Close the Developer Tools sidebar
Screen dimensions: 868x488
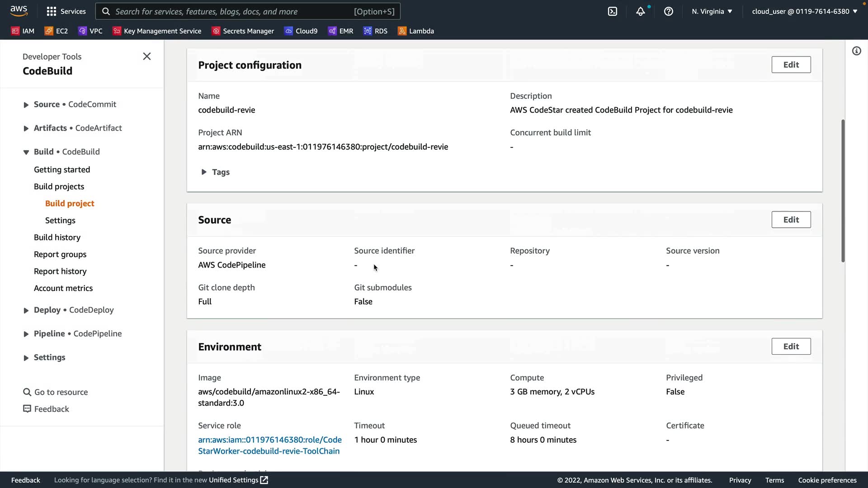coord(146,56)
